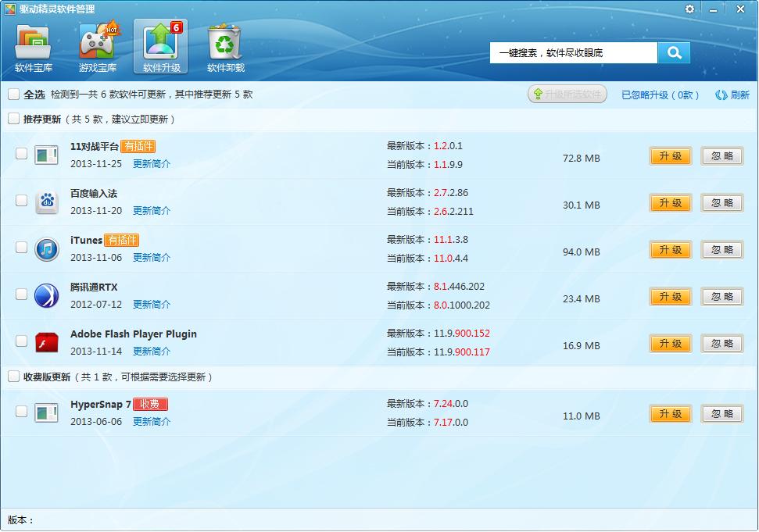Check the 11对战平台 row checkbox
This screenshot has width=759, height=532.
(22, 155)
